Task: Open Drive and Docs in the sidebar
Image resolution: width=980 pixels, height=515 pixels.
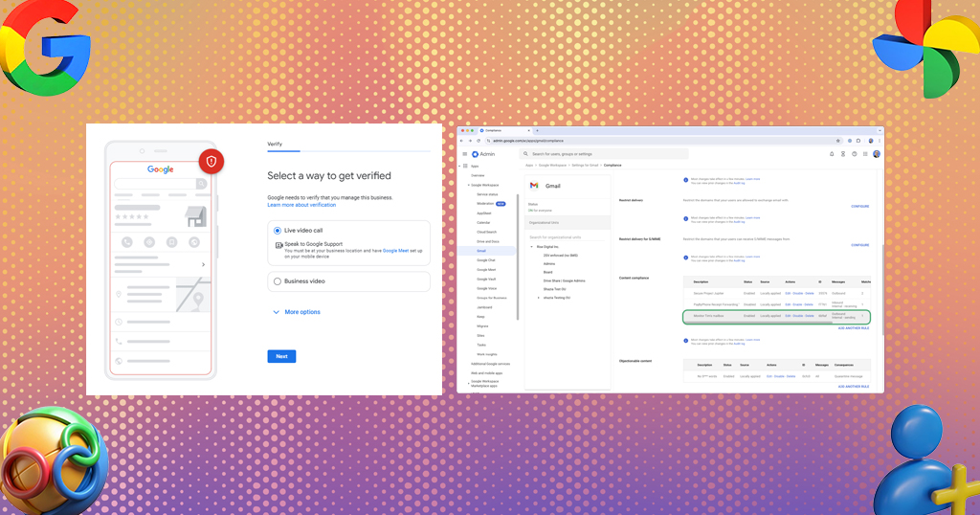Action: pos(488,241)
